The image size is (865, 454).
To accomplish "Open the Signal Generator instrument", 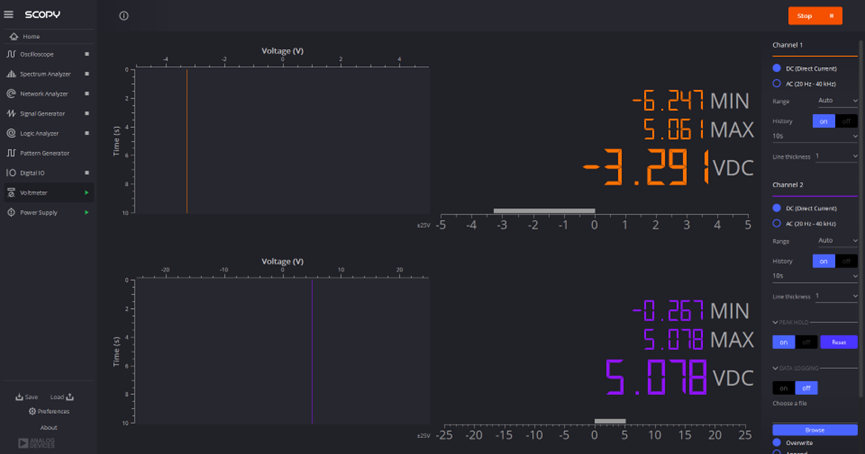I will [42, 114].
